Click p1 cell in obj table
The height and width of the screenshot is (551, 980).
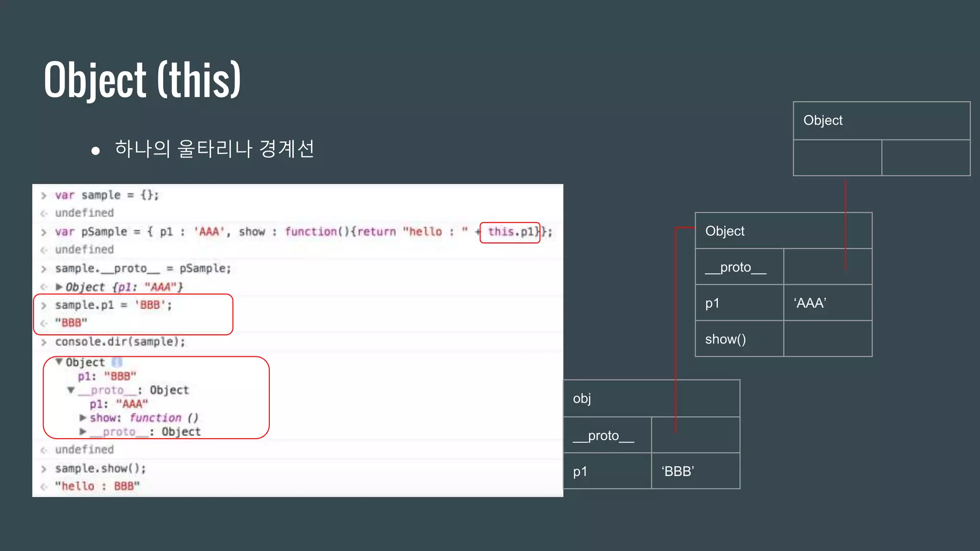pyautogui.click(x=607, y=471)
